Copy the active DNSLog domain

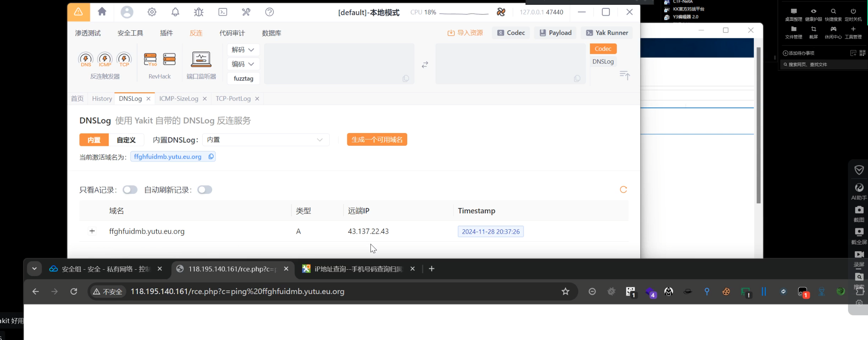211,157
